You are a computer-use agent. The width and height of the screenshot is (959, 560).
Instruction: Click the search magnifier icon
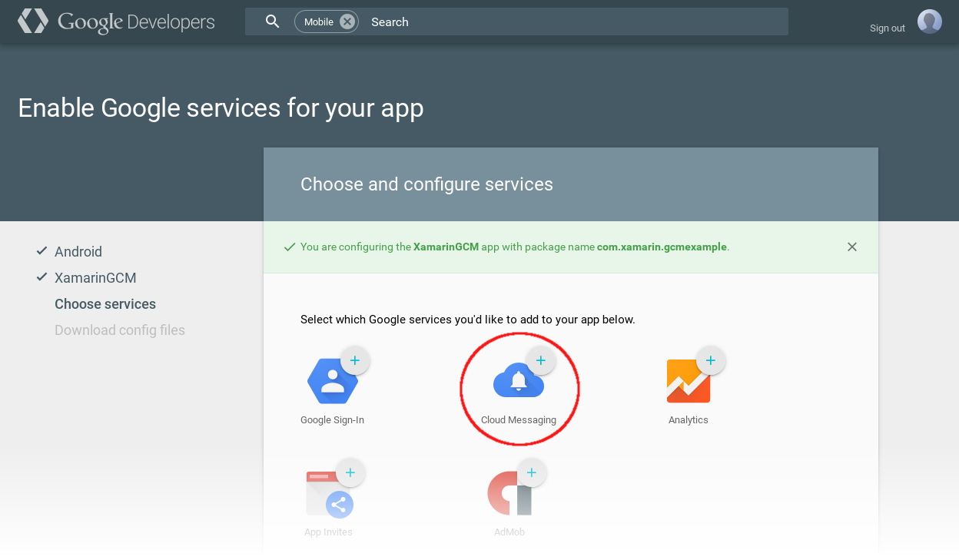tap(272, 22)
